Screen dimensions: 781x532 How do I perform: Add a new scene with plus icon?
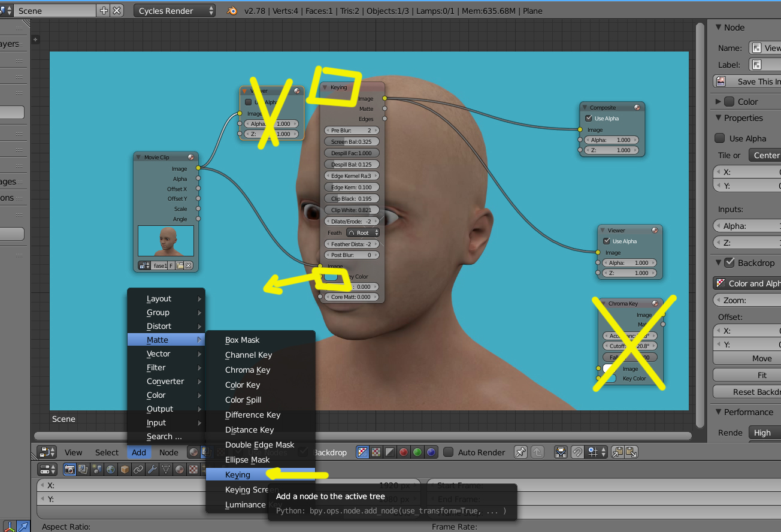[104, 11]
